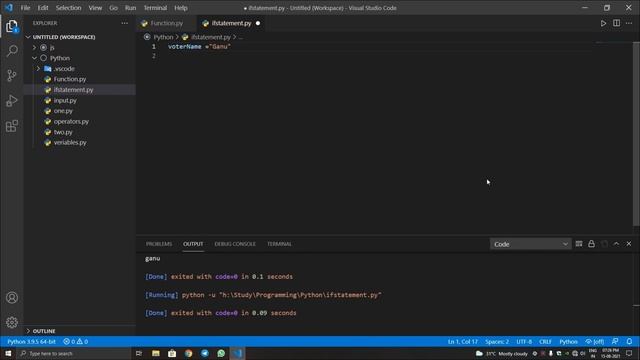Show errors and warnings count

pos(76,341)
